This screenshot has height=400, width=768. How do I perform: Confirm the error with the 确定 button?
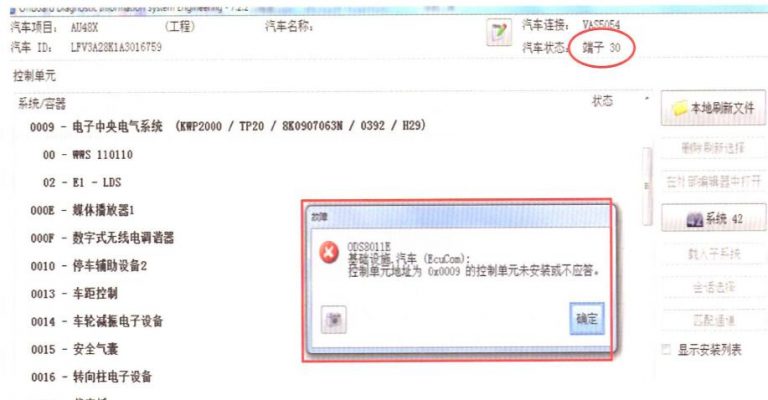[x=587, y=319]
